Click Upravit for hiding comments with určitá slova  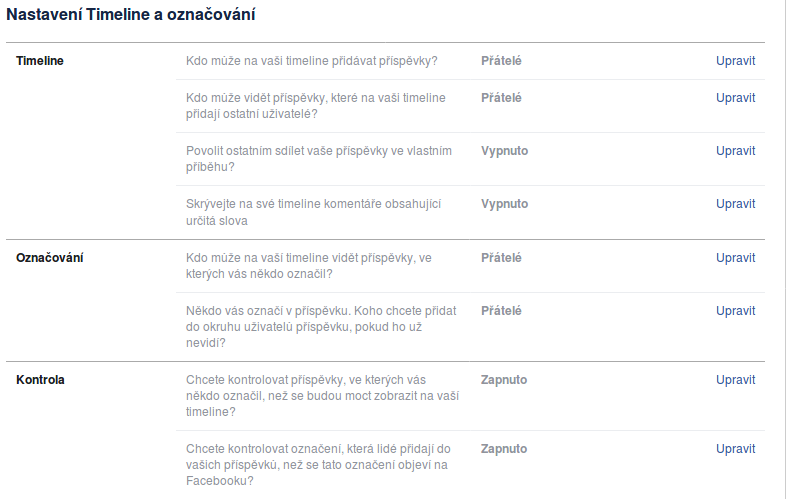click(735, 204)
